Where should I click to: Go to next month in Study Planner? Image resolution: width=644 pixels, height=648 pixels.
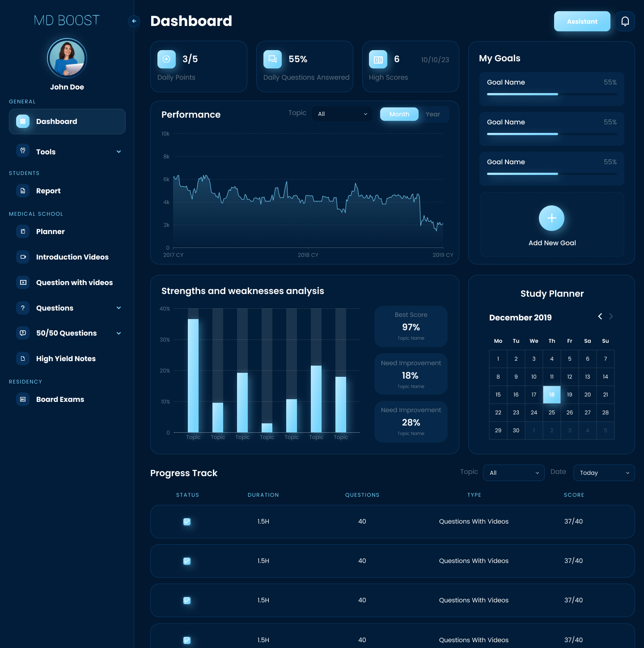coord(611,316)
